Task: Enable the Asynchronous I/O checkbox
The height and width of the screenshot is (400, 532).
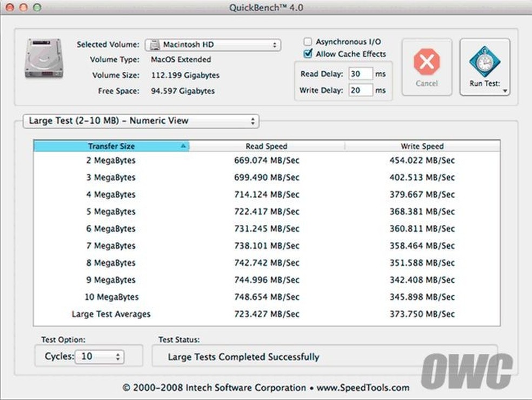Action: coord(308,41)
